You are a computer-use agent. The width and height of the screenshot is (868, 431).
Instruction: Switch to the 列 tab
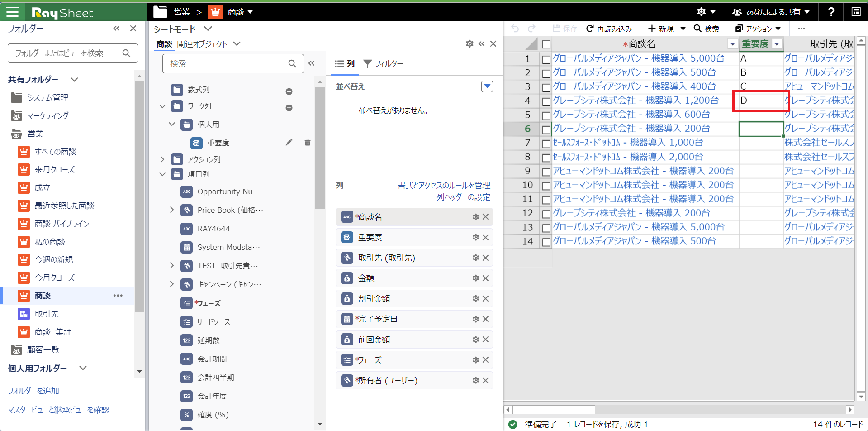tap(345, 64)
